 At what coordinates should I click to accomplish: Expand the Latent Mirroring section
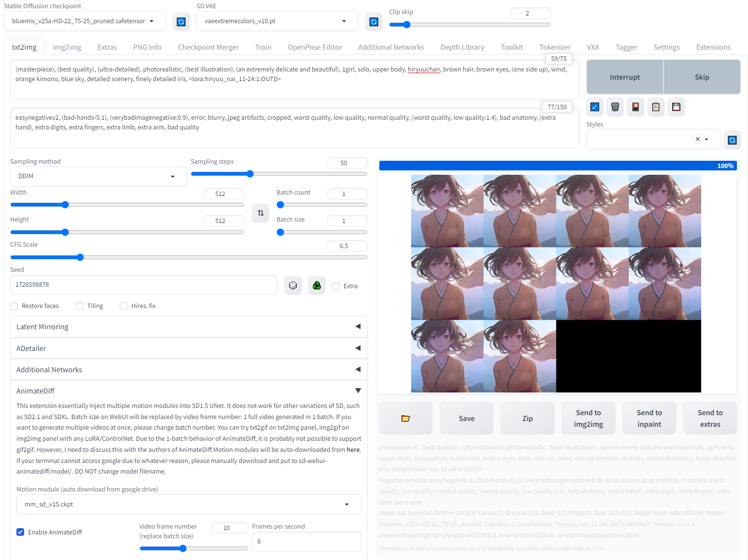pos(189,326)
